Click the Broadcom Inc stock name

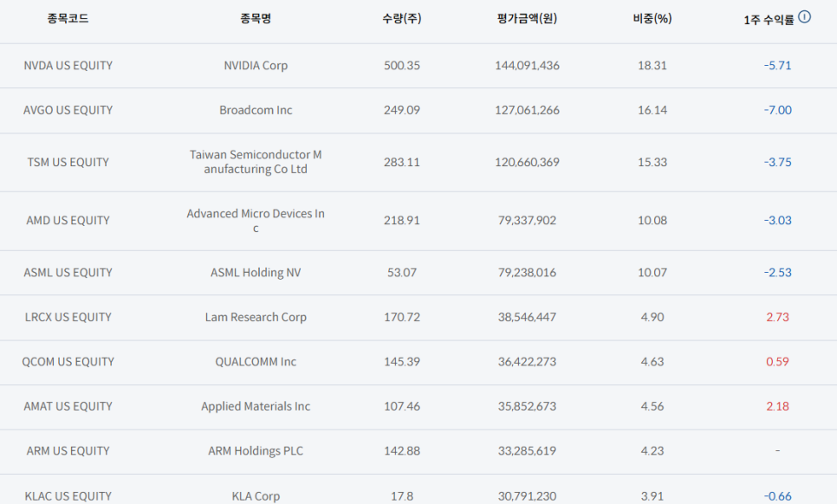[256, 110]
